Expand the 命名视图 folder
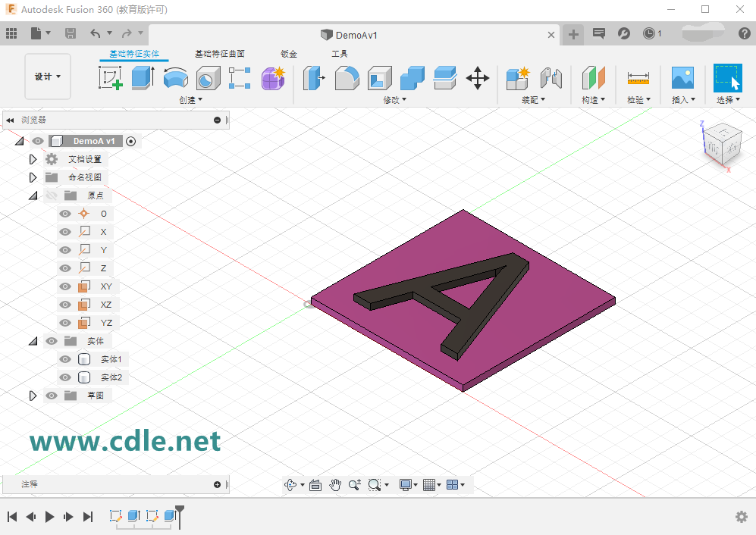This screenshot has width=756, height=535. (x=33, y=177)
